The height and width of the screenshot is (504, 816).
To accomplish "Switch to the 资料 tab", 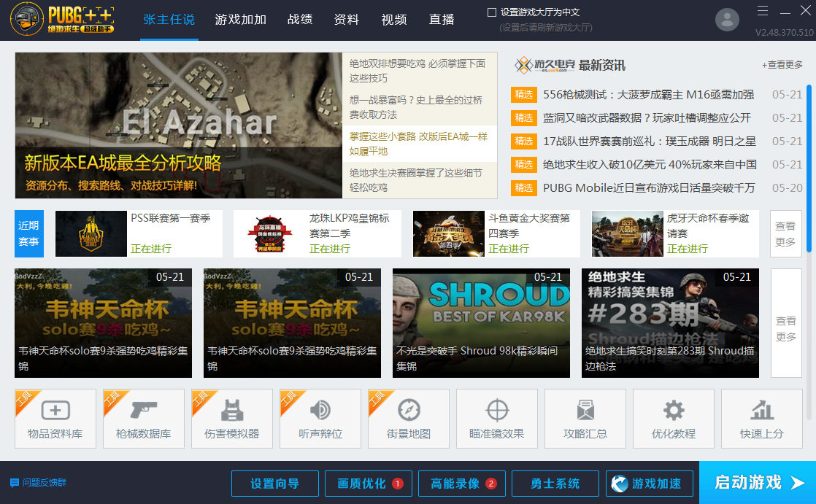I will 347,20.
